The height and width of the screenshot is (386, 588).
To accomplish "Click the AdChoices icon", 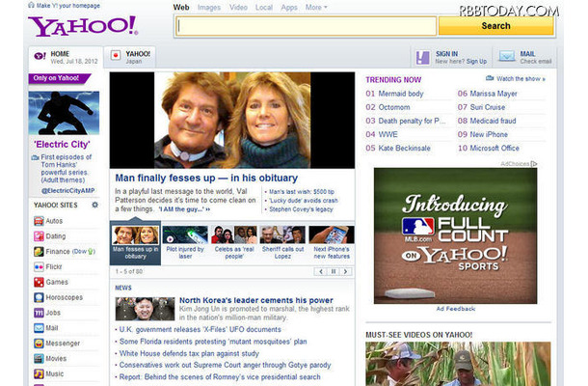I will 534,164.
